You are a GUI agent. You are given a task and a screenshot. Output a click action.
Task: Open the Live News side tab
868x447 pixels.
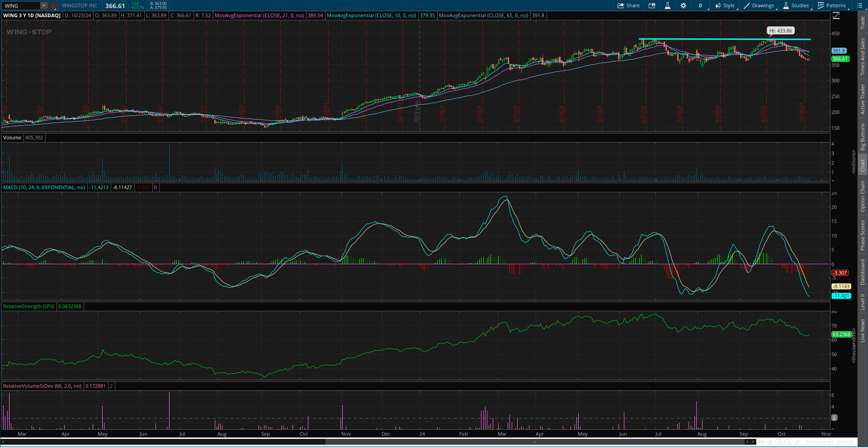point(863,330)
